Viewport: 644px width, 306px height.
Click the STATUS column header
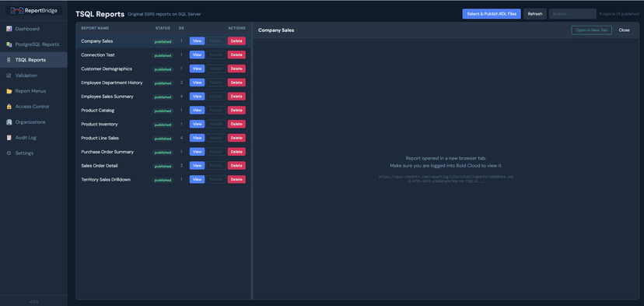click(x=163, y=28)
